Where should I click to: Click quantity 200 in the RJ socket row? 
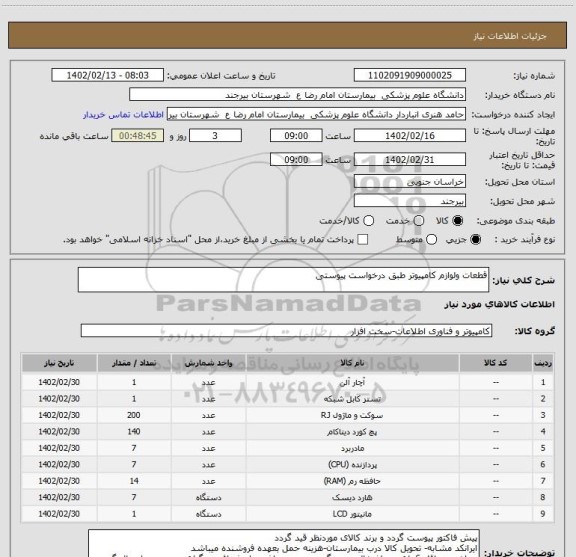pyautogui.click(x=134, y=415)
